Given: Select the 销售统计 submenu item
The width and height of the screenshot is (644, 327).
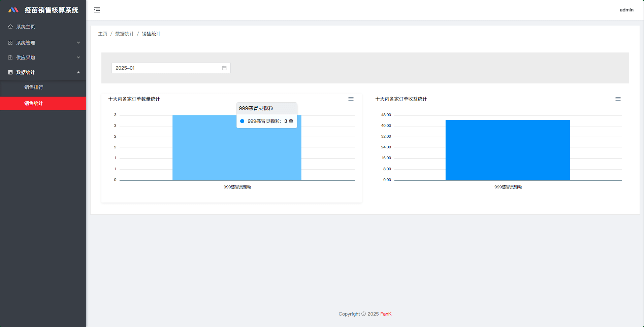Looking at the screenshot, I should [x=43, y=103].
